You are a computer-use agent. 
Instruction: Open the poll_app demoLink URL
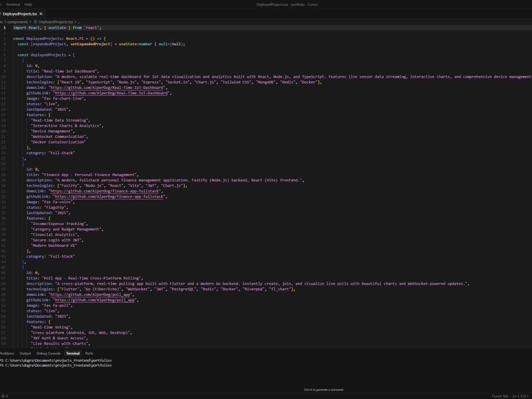pyautogui.click(x=90, y=295)
